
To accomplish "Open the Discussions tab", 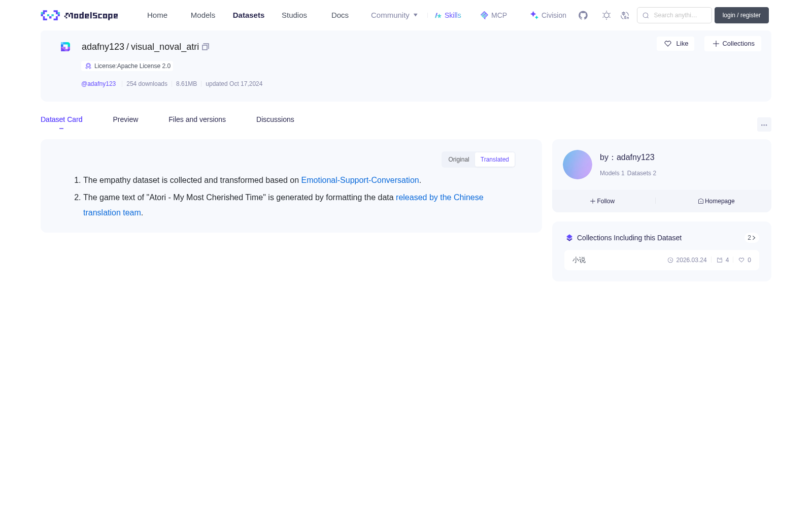I will pyautogui.click(x=275, y=119).
